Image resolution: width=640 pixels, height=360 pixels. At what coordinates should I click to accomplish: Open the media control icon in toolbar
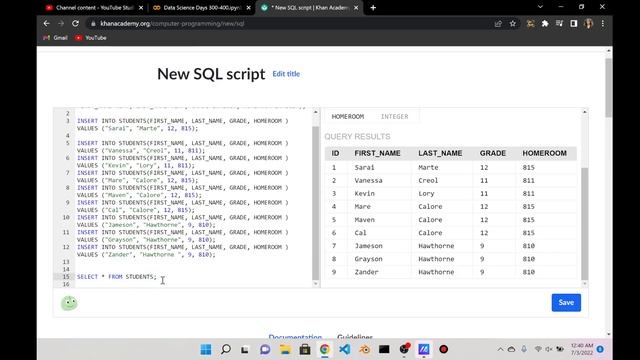point(559,24)
